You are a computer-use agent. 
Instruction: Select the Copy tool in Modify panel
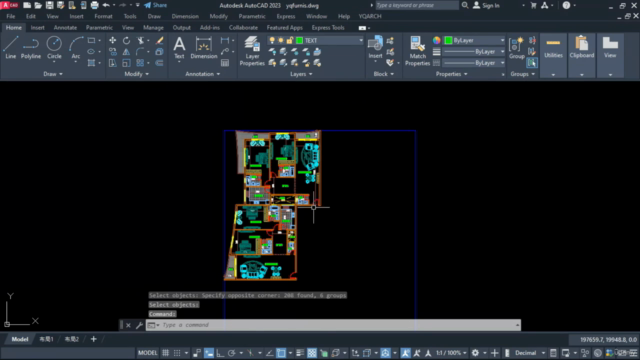[112, 52]
